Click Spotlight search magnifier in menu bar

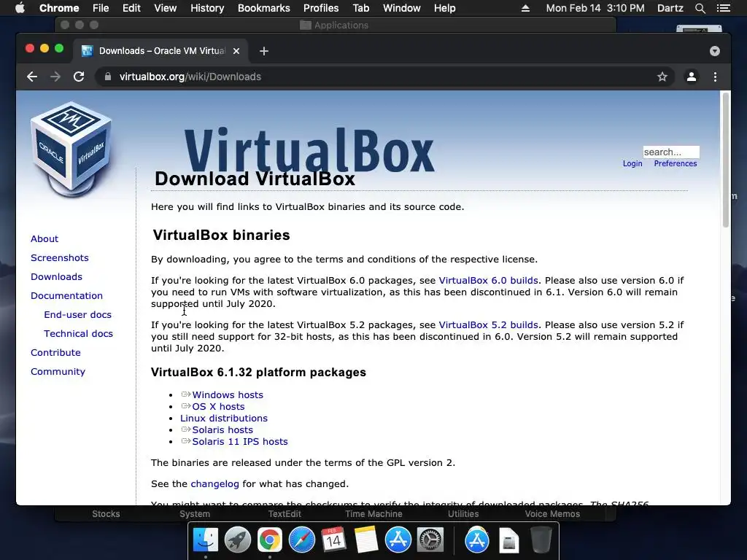(x=700, y=8)
